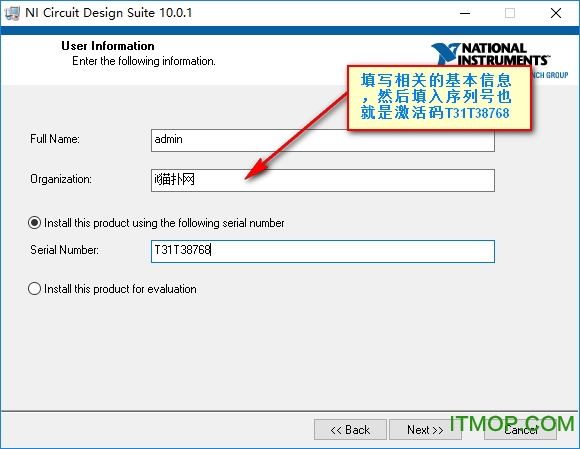Click the window title text
The image size is (580, 449).
tap(109, 13)
